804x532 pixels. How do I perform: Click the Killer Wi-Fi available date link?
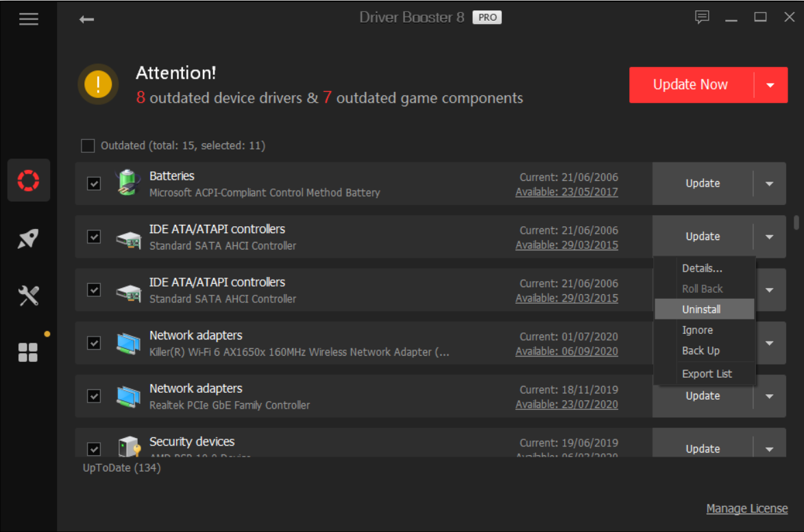[x=566, y=351]
